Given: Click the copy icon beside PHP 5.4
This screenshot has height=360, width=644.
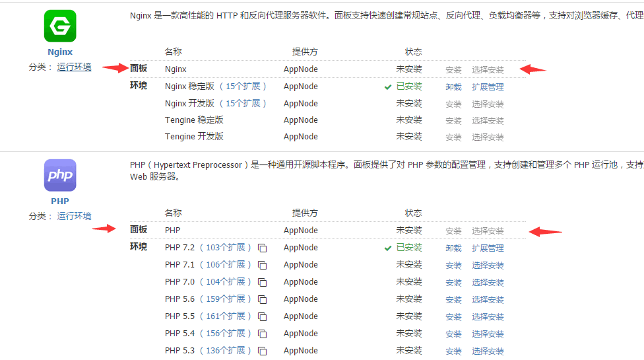Looking at the screenshot, I should pyautogui.click(x=263, y=334).
